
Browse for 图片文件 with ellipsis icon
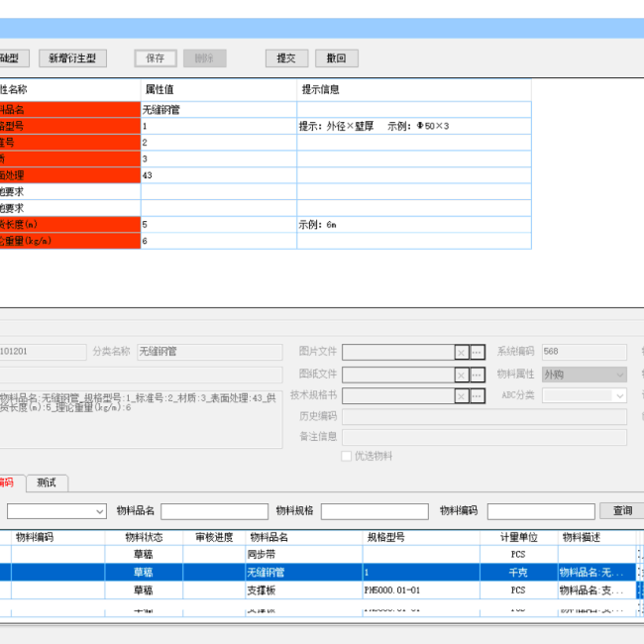tap(477, 352)
